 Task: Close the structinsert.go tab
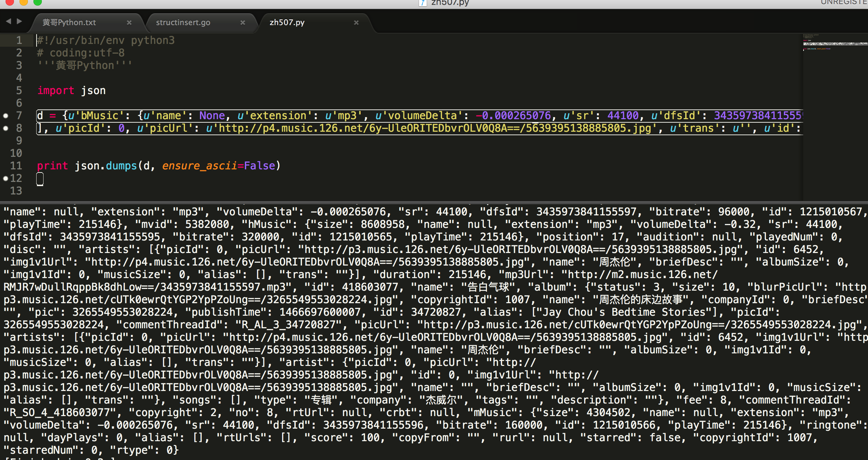pyautogui.click(x=243, y=23)
